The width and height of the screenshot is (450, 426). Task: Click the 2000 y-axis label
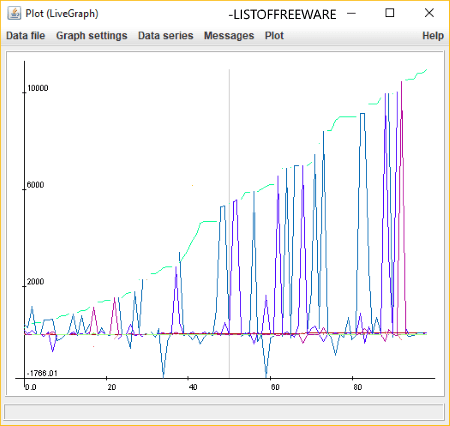coord(35,282)
